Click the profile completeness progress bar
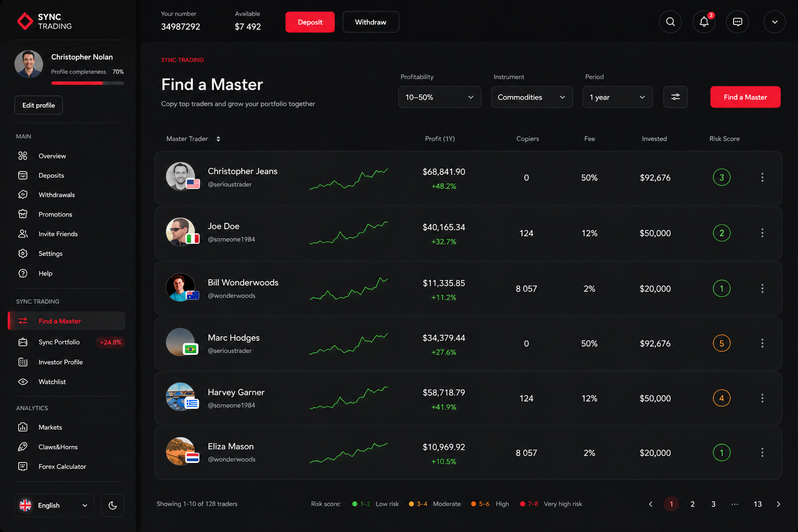798x532 pixels. pyautogui.click(x=87, y=83)
